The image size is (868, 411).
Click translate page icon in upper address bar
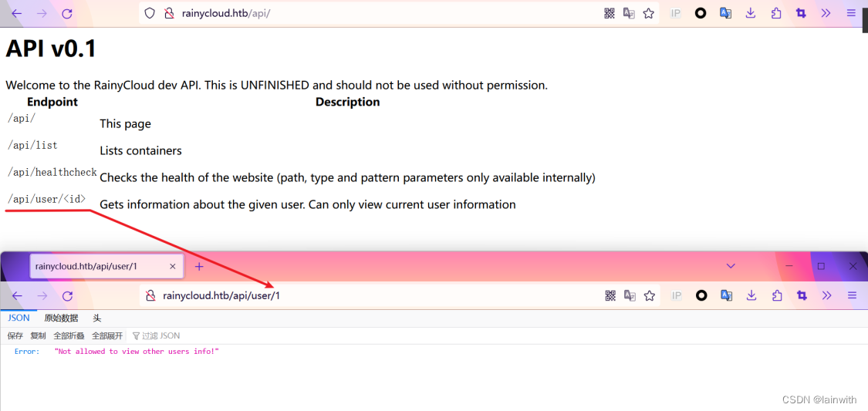629,14
